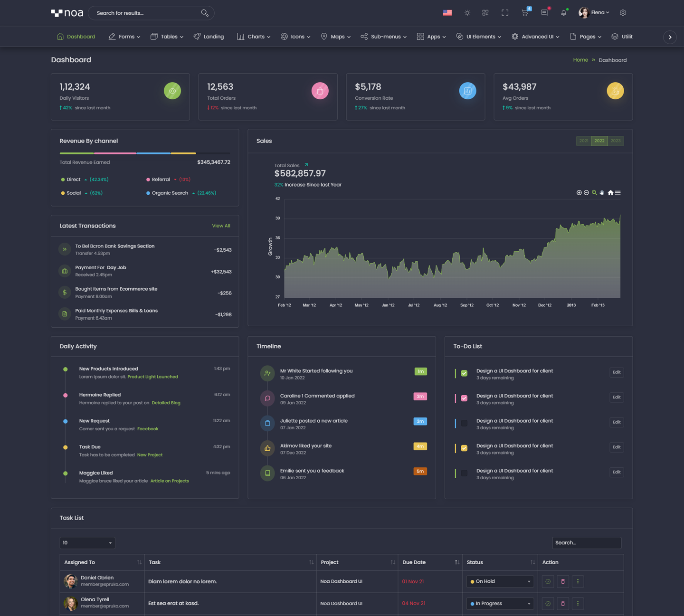Expand the On Hold status dropdown

(500, 581)
